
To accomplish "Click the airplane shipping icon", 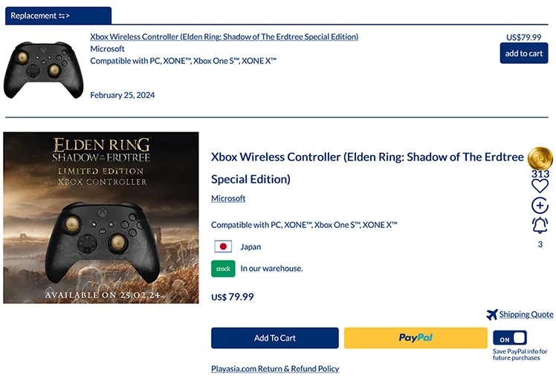I will (x=491, y=315).
